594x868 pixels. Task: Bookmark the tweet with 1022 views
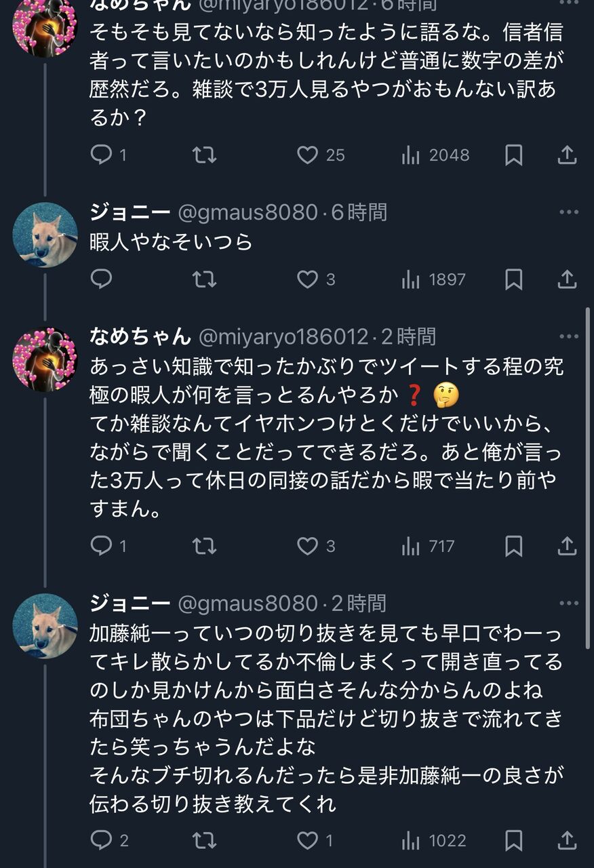coord(514,841)
